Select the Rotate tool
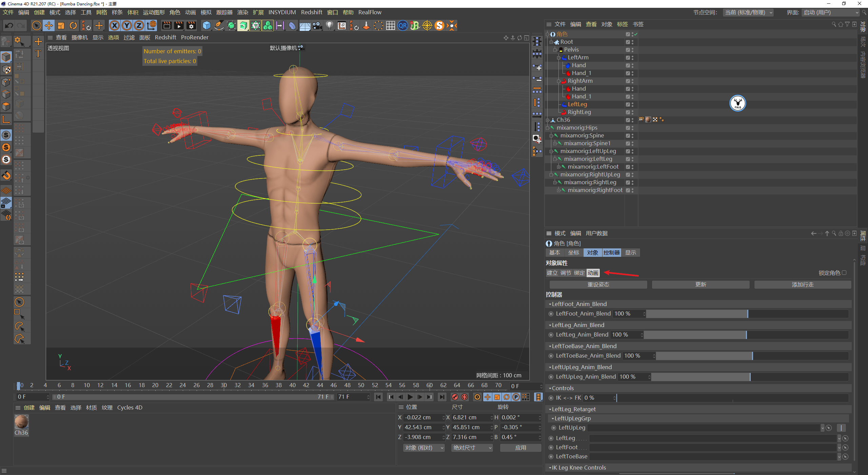 [73, 25]
